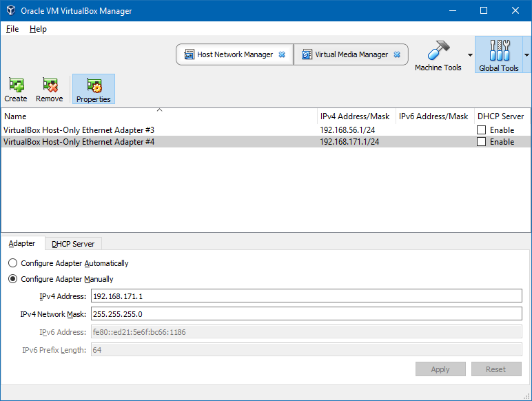
Task: Open the File menu
Action: point(12,29)
